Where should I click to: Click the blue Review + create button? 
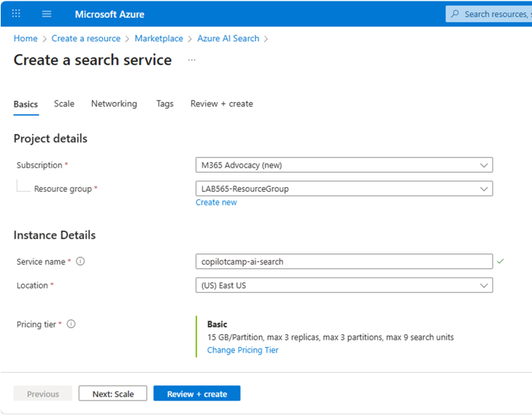tap(197, 393)
